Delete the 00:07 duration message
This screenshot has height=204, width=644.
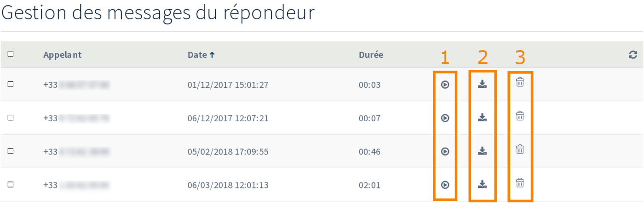click(520, 116)
